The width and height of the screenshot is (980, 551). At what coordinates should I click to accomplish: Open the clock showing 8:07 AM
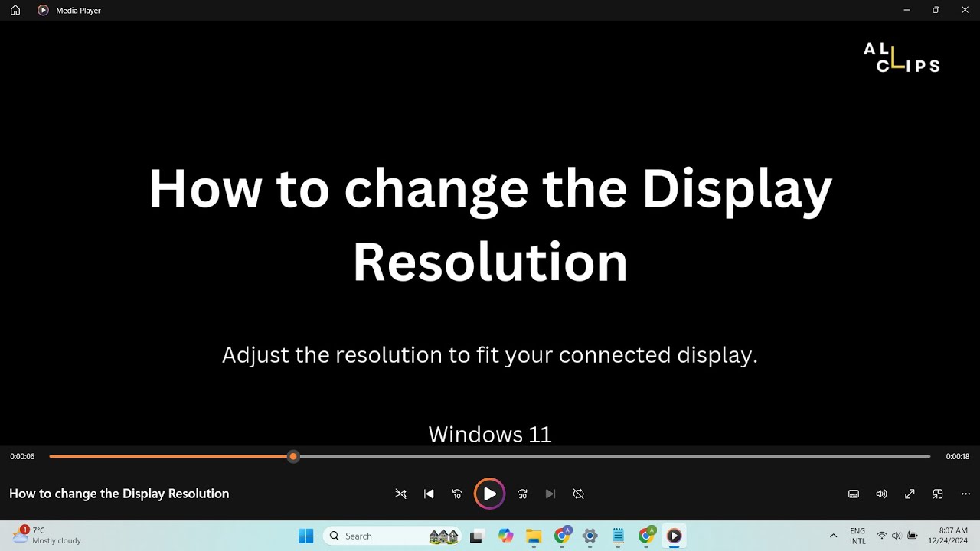pyautogui.click(x=948, y=536)
